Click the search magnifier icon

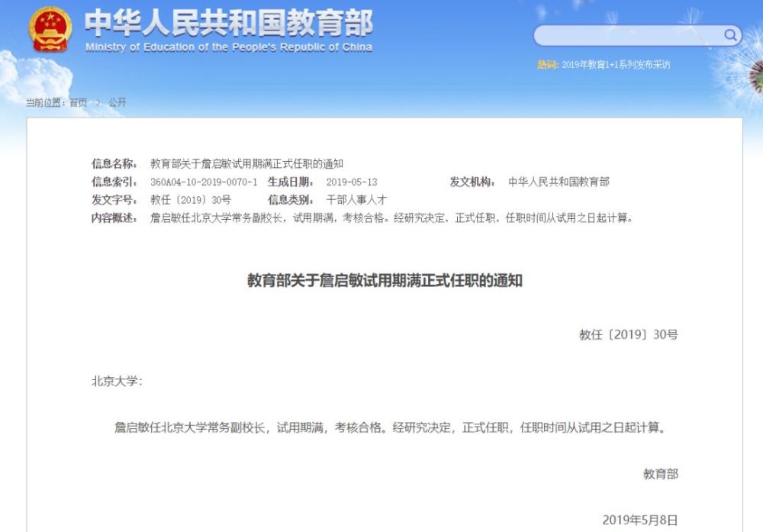click(x=730, y=35)
